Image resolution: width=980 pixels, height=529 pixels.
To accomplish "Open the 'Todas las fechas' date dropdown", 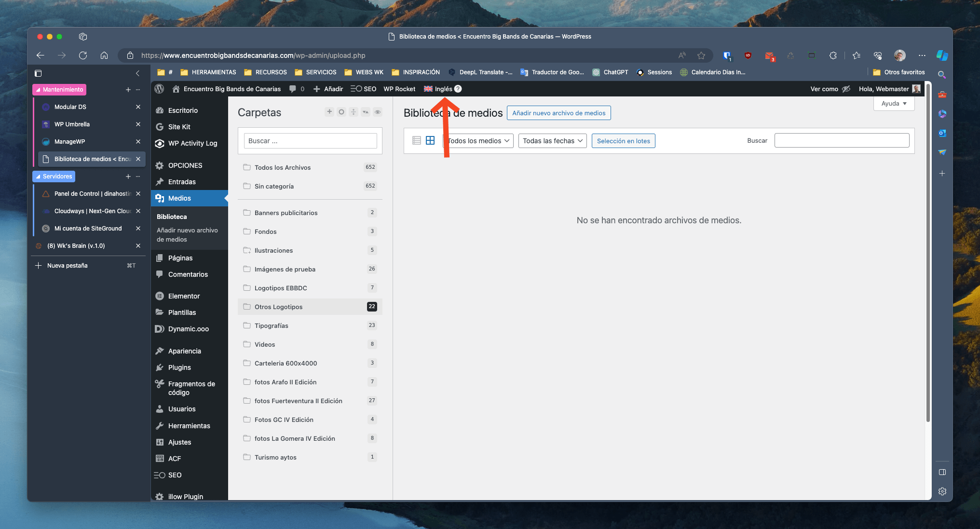I will click(x=552, y=141).
